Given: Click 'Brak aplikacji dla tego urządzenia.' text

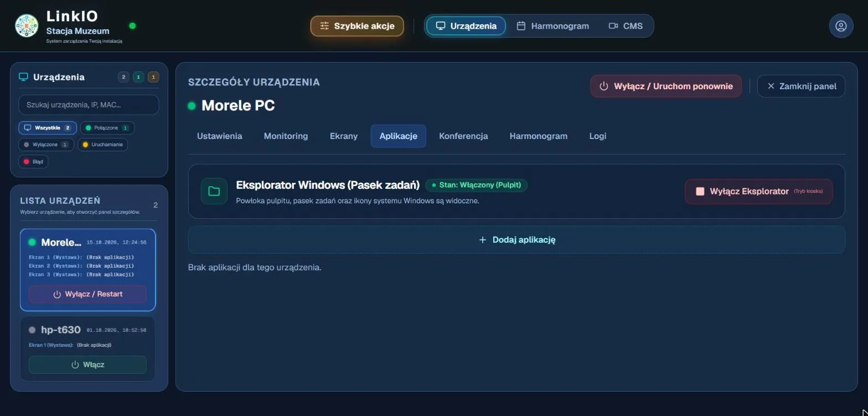Looking at the screenshot, I should point(255,267).
